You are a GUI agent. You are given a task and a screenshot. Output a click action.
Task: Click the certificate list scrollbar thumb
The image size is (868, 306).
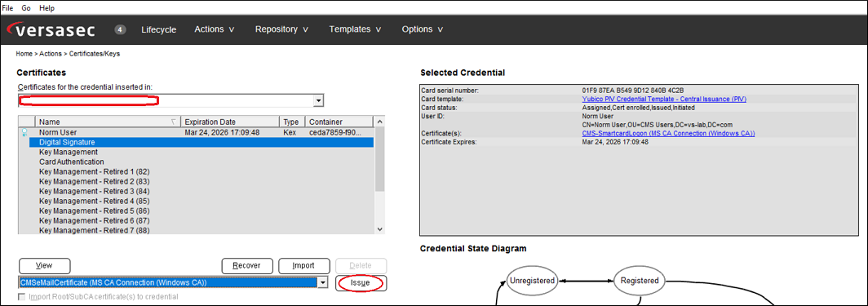(379, 159)
